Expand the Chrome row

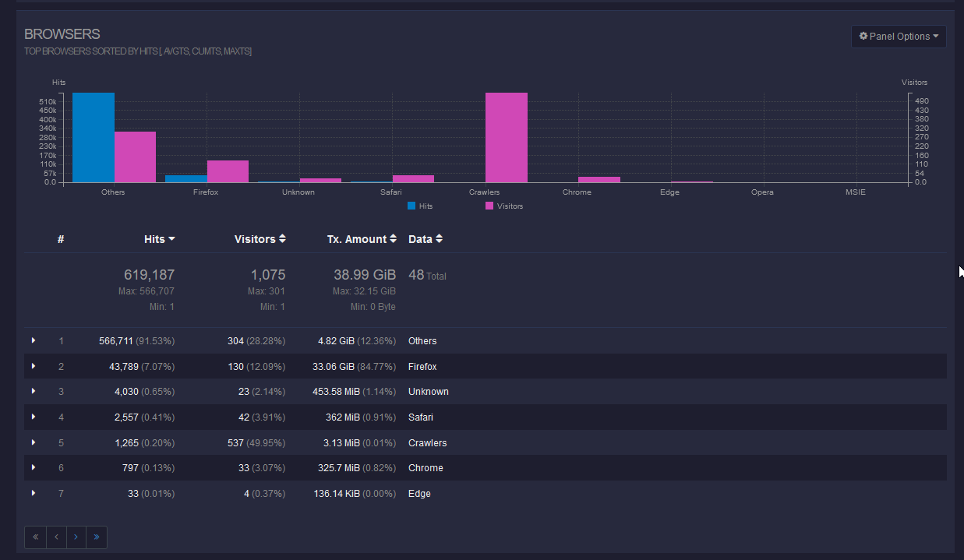pos(34,467)
